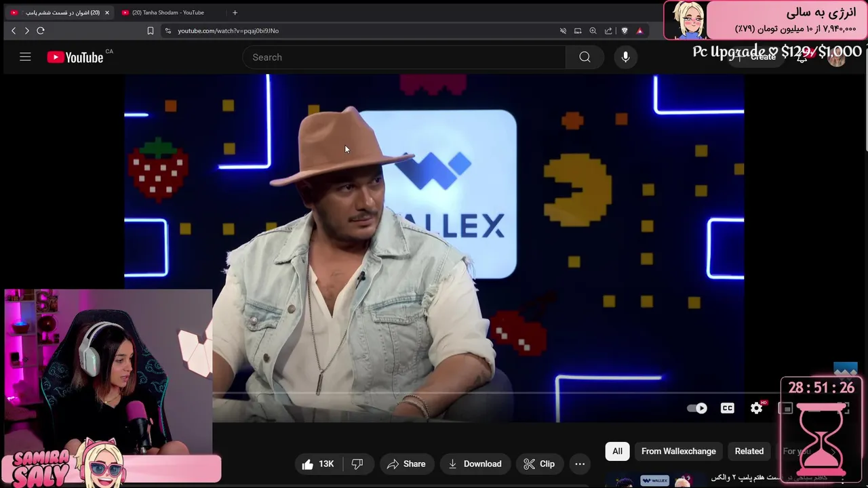Viewport: 868px width, 488px height.
Task: Select the From Wallexchange chip
Action: coord(679,451)
